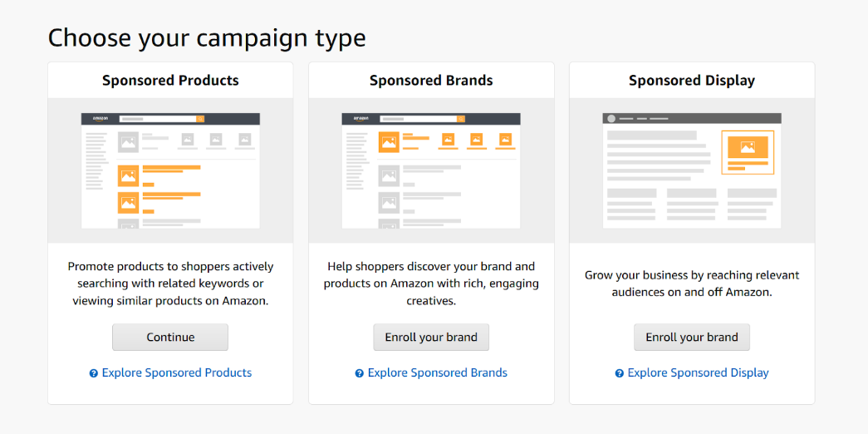Click the help icon beside Explore Sponsored Products
The height and width of the screenshot is (434, 868).
click(x=94, y=373)
